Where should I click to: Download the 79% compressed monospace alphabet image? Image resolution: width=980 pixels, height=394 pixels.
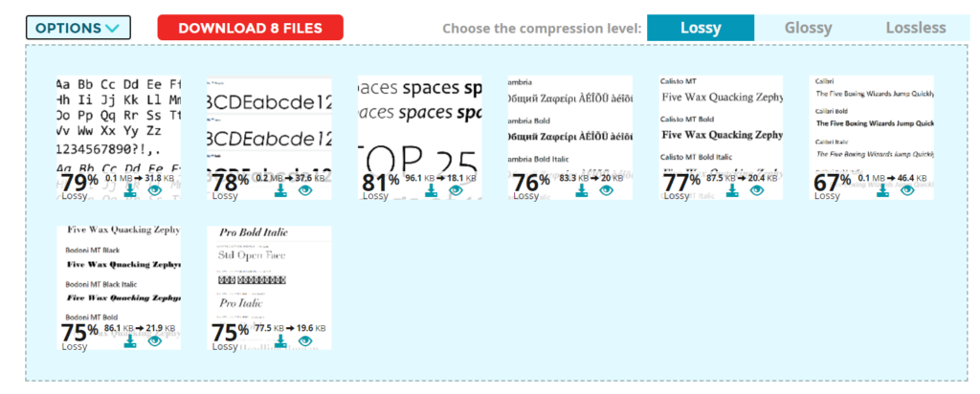tap(130, 190)
